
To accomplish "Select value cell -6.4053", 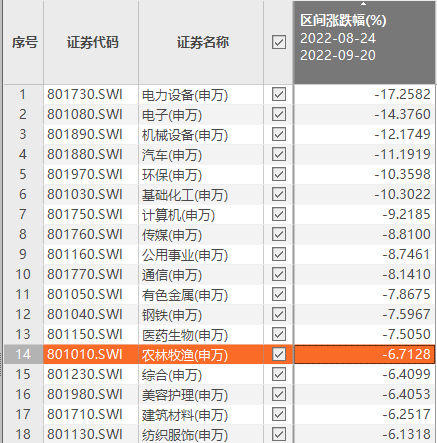I will tap(365, 394).
